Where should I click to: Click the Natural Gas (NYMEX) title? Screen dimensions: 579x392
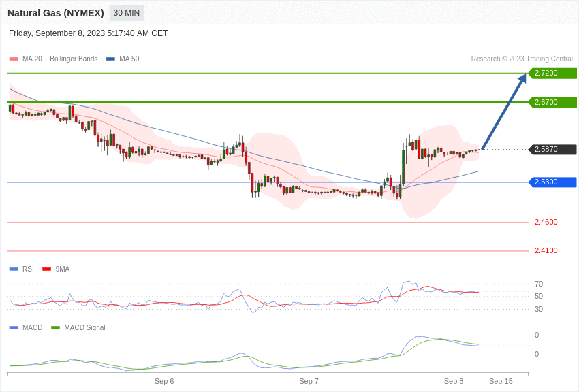coord(56,13)
